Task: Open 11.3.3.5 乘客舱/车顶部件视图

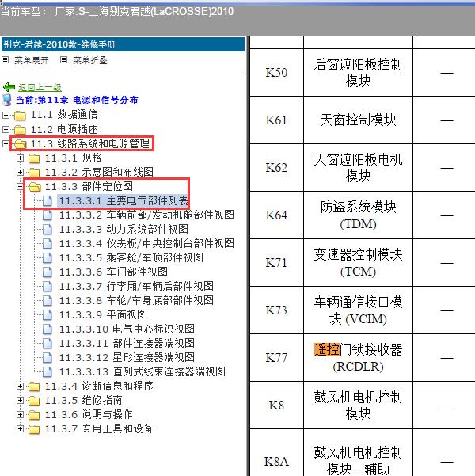Action: pos(131,257)
